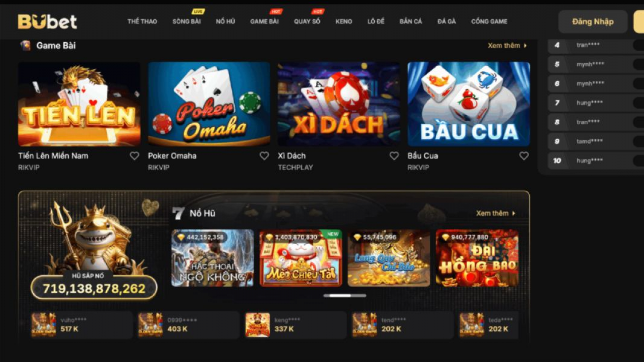Open the Cổng Game link
644x362 pixels.
coord(489,21)
